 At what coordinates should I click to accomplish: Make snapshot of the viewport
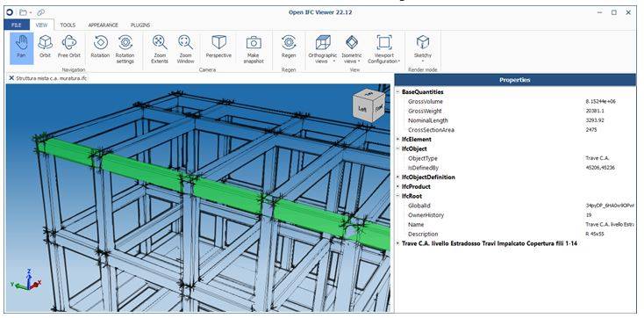254,49
